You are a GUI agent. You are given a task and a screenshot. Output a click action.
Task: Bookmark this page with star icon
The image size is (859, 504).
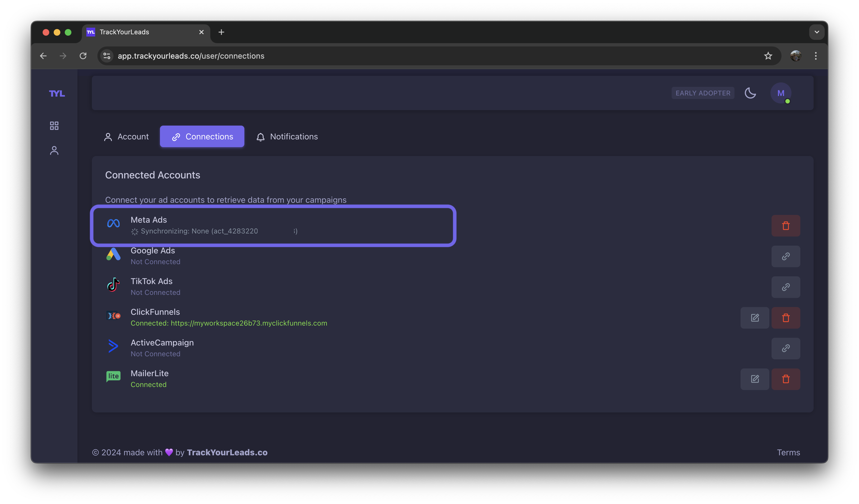768,56
